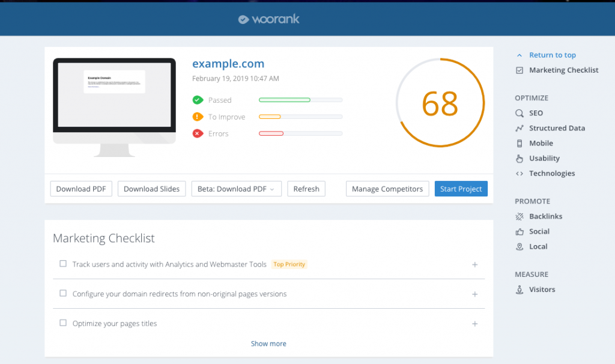The image size is (615, 364).
Task: Click the Social thumbs-up icon
Action: tap(520, 231)
